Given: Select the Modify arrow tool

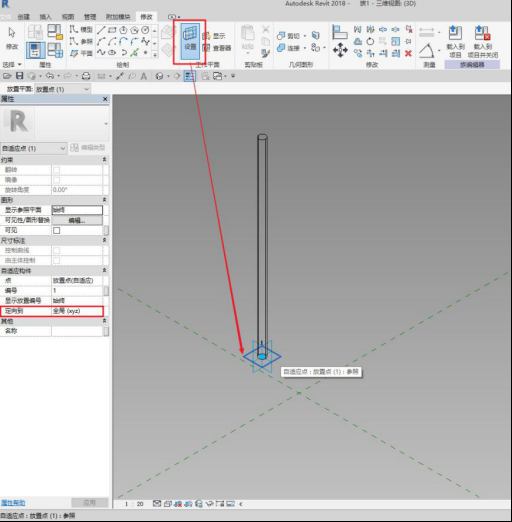Looking at the screenshot, I should coord(12,38).
